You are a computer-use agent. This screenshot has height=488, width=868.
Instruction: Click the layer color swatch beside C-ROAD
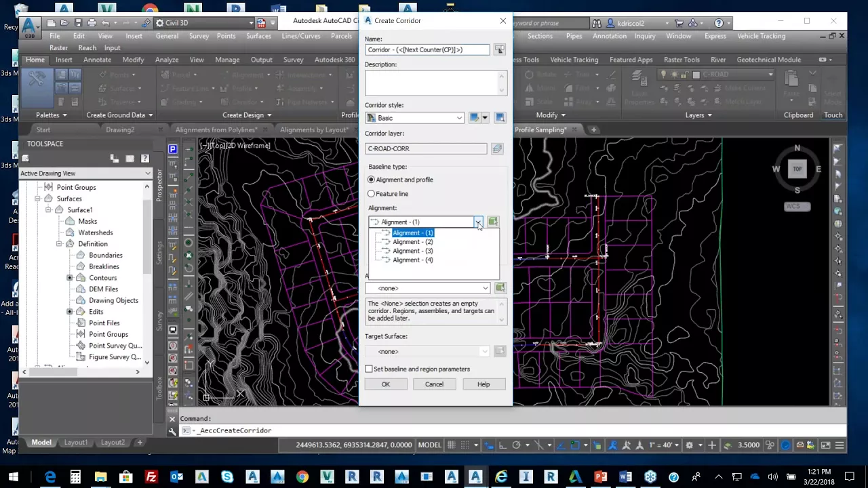point(696,75)
